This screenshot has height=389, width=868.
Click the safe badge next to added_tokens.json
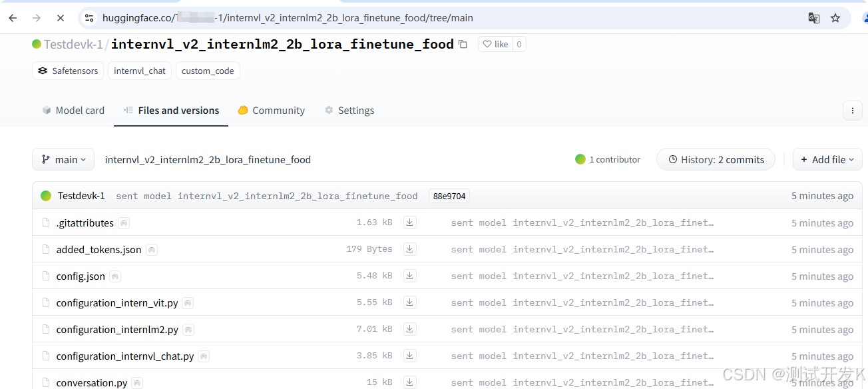[152, 250]
